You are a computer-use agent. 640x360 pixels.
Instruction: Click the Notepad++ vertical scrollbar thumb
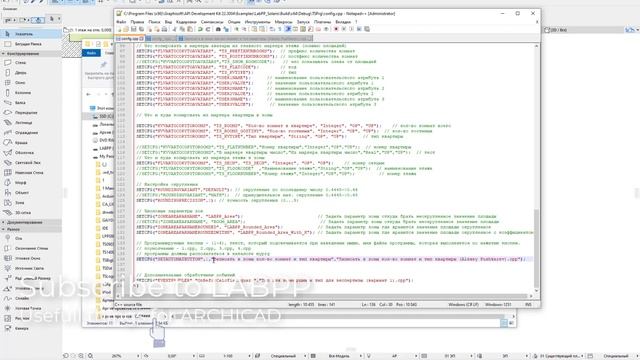tap(536, 248)
